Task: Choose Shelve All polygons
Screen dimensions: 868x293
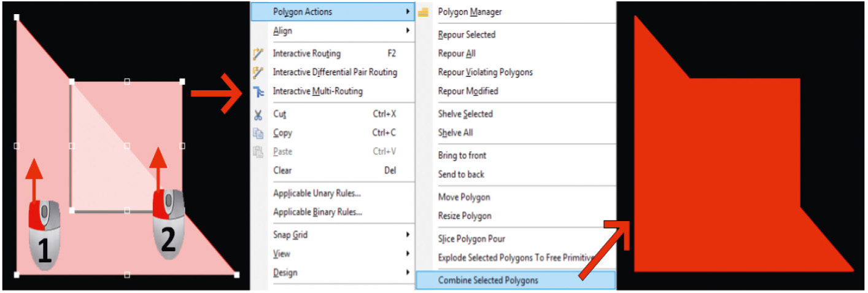Action: click(x=455, y=133)
